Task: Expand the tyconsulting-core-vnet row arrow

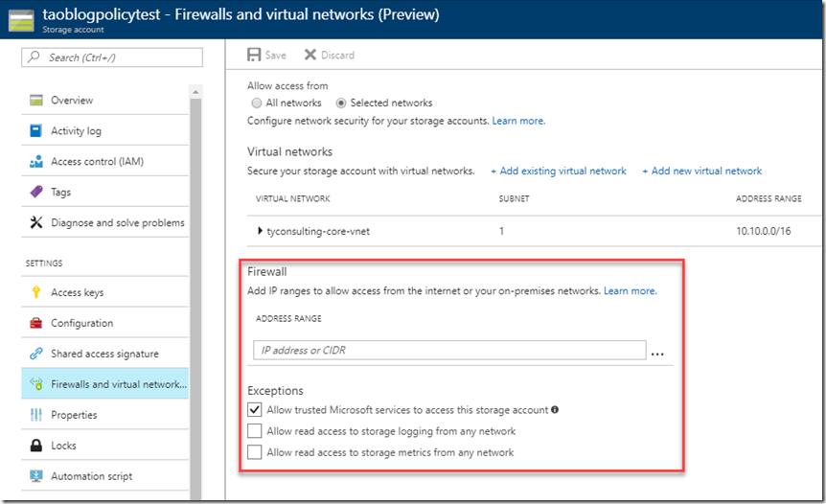Action: click(x=260, y=231)
